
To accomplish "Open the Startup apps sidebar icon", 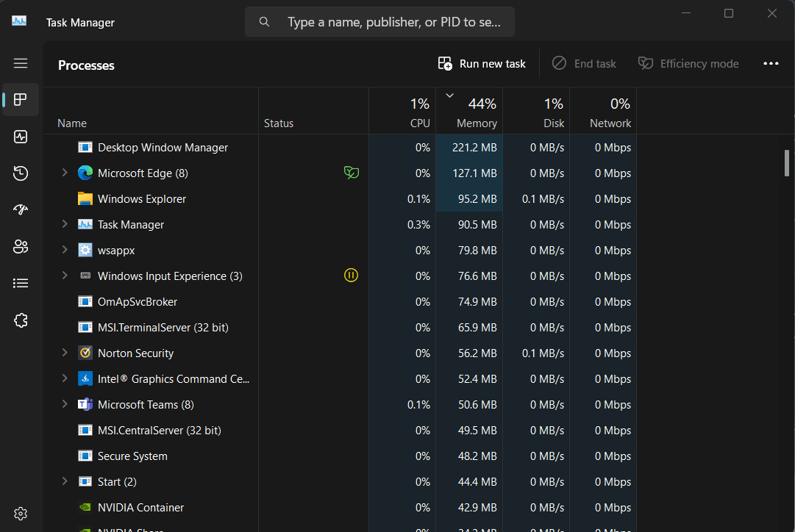I will pos(21,209).
